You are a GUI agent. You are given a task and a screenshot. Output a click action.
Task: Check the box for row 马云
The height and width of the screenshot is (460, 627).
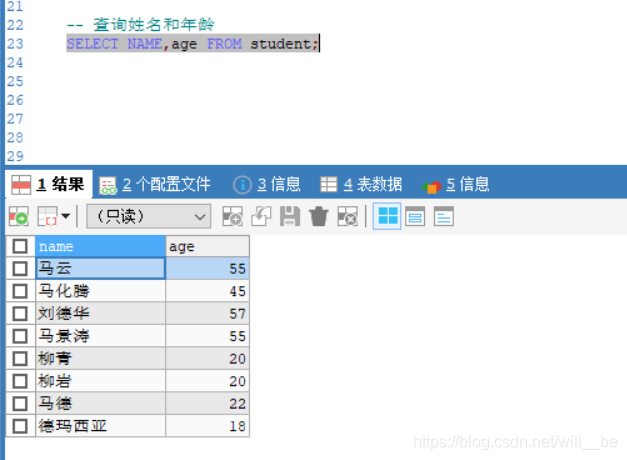click(x=20, y=268)
